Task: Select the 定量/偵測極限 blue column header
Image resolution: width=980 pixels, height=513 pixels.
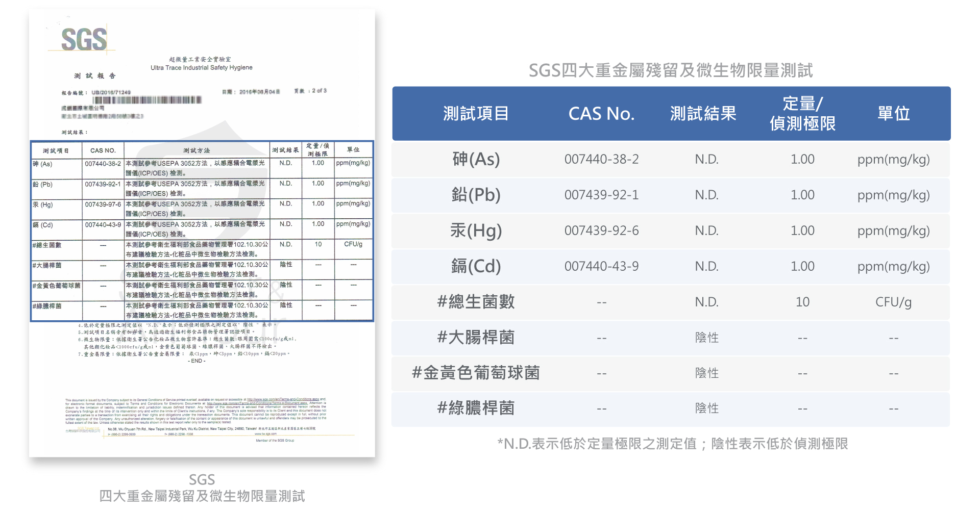Action: click(802, 113)
